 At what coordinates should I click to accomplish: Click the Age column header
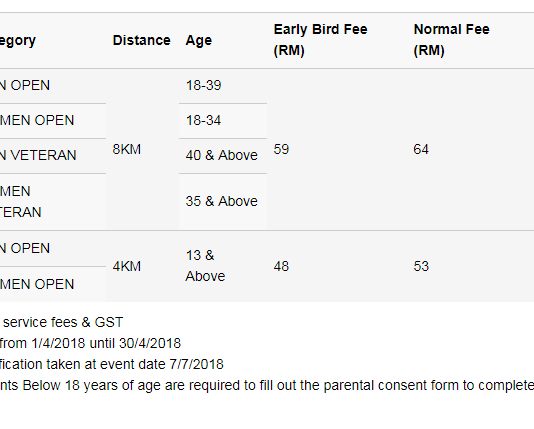pyautogui.click(x=199, y=41)
